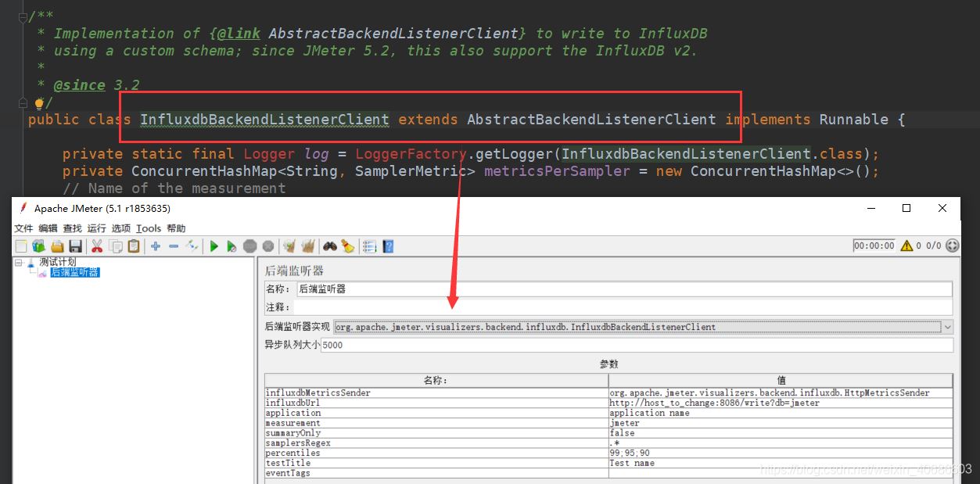This screenshot has width=980, height=484.
Task: Open the 后端监听器实现 dropdown
Action: coord(948,327)
